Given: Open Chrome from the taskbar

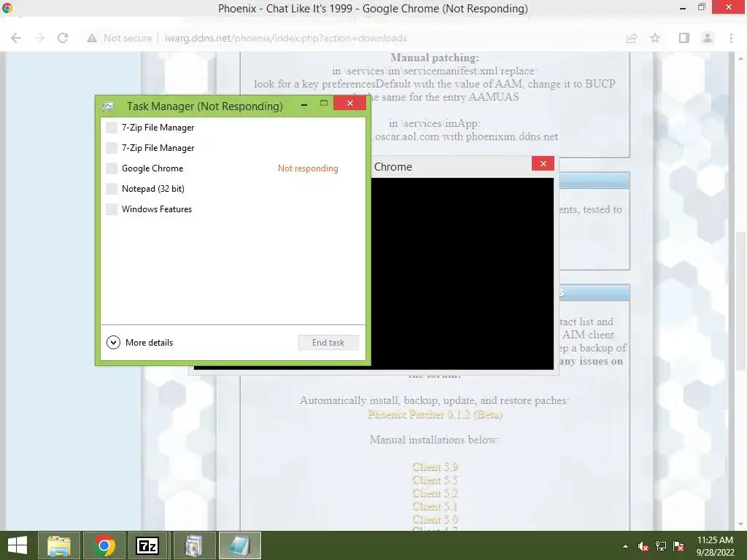Looking at the screenshot, I should coord(104,545).
